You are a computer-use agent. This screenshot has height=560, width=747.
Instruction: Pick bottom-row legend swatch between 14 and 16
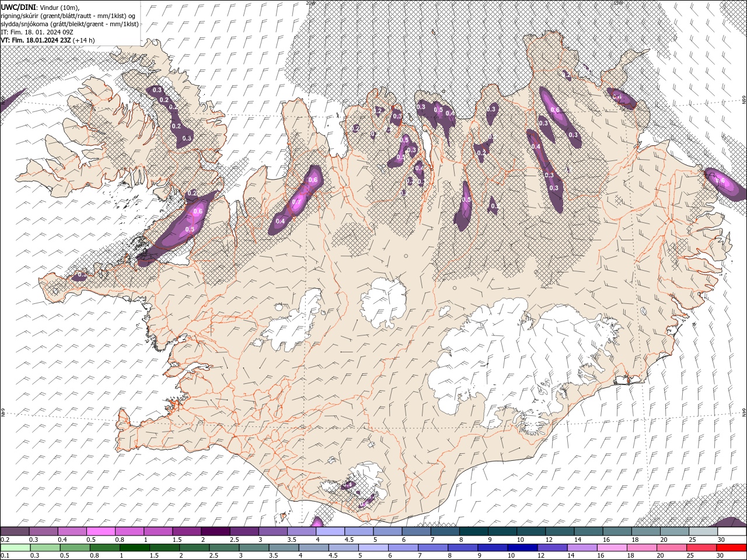[x=582, y=547]
